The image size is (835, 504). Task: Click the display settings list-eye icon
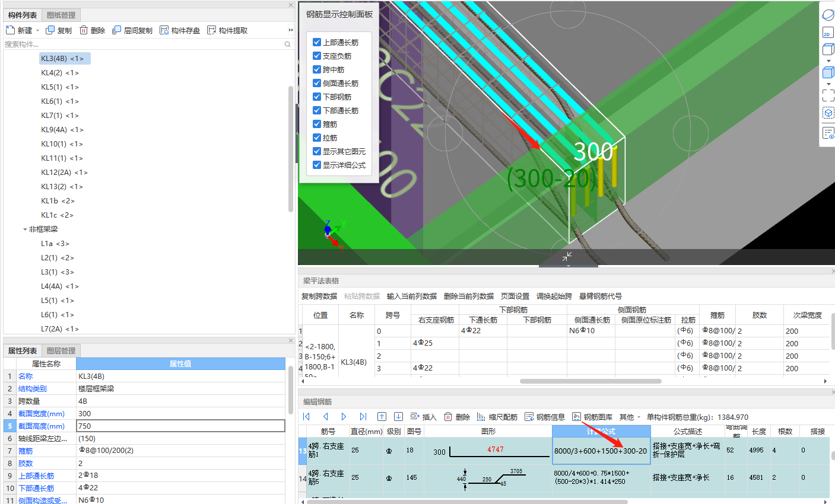(828, 133)
